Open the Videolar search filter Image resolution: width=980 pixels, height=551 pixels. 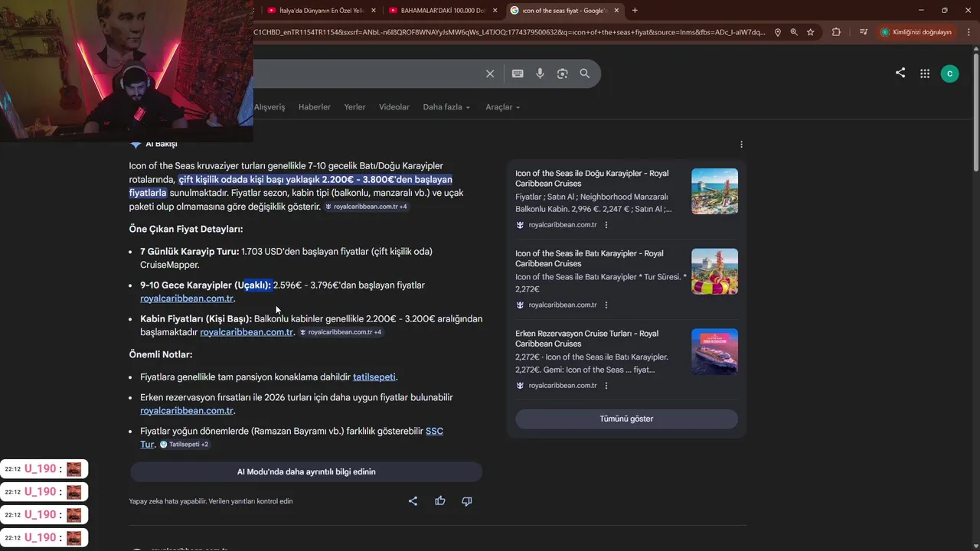pyautogui.click(x=394, y=107)
